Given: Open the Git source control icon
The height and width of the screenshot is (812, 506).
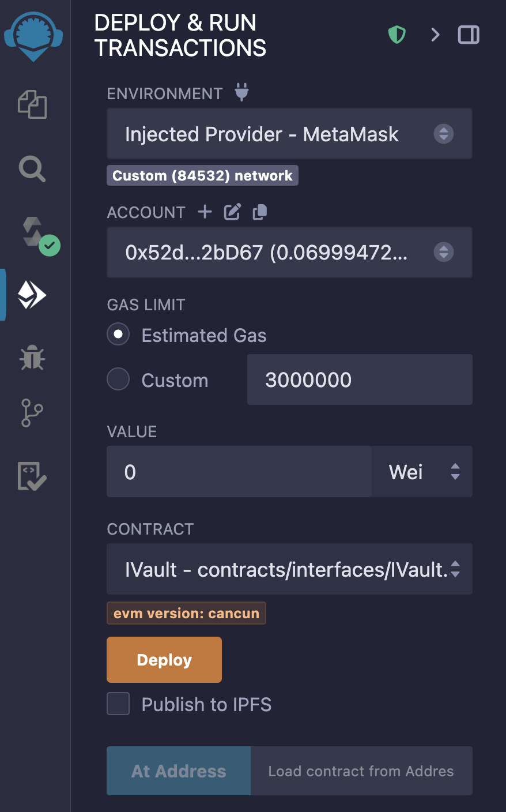Looking at the screenshot, I should click(x=32, y=413).
